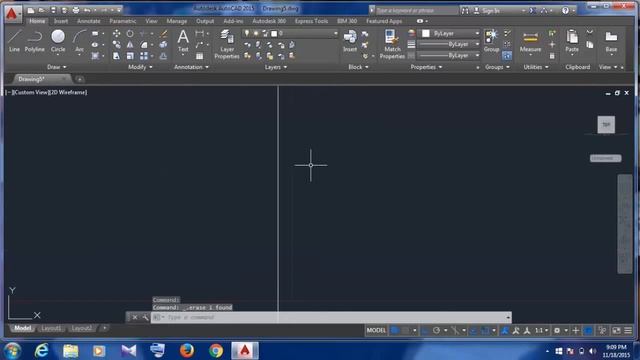Viewport: 640px width, 360px height.
Task: Click the Table icon in Annotation panel
Action: click(199, 56)
